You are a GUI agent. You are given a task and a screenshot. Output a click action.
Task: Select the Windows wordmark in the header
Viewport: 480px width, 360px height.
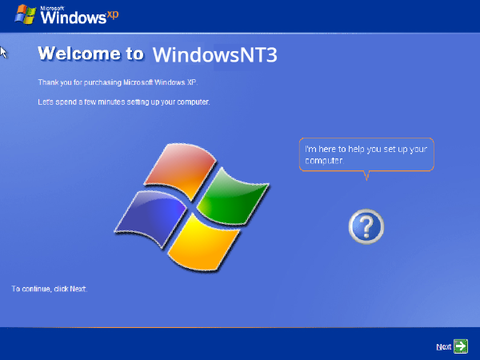click(73, 17)
